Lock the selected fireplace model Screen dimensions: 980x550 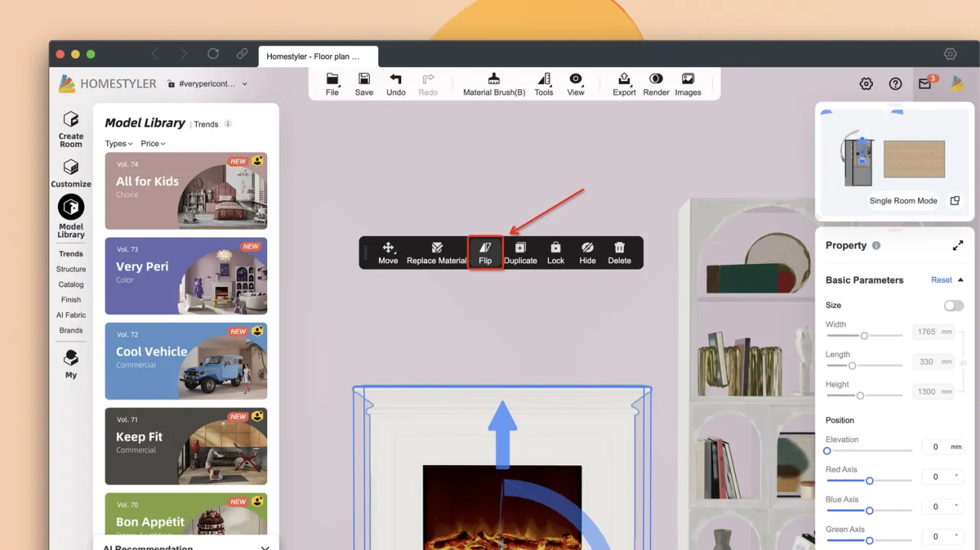[556, 252]
